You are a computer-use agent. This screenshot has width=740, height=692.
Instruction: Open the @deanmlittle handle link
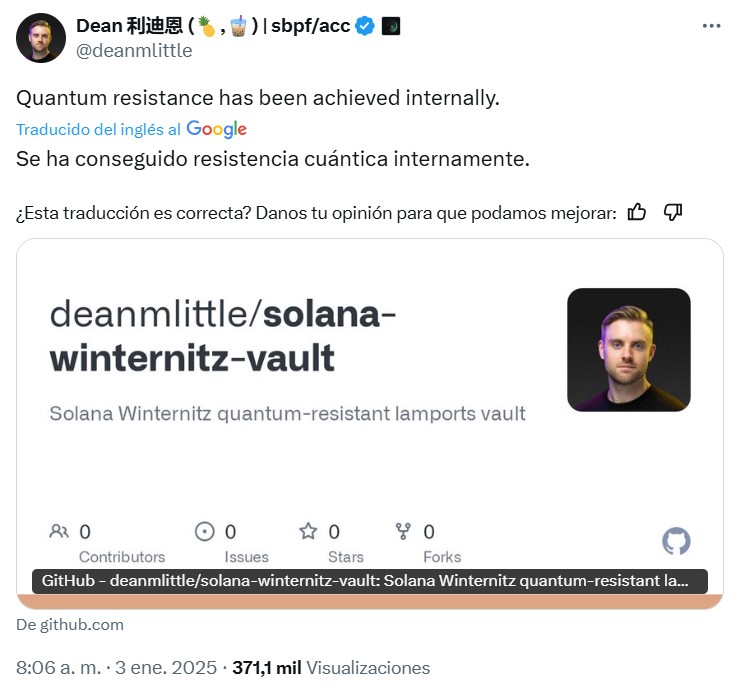(x=134, y=50)
